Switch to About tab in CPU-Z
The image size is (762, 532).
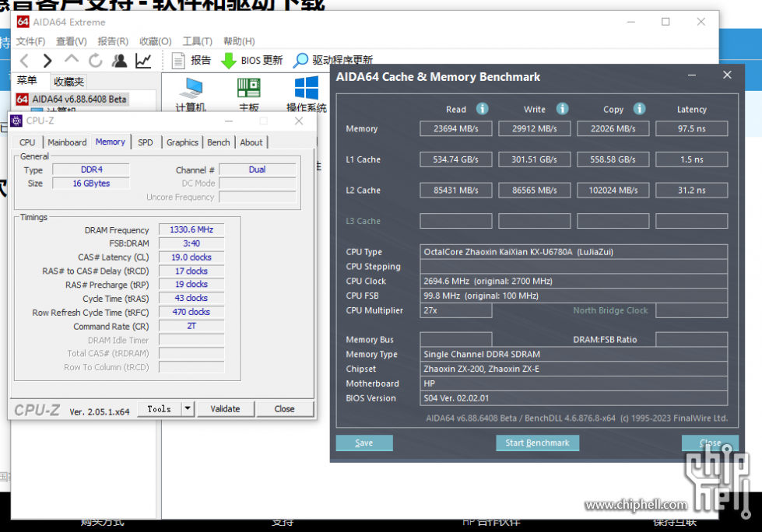coord(251,142)
